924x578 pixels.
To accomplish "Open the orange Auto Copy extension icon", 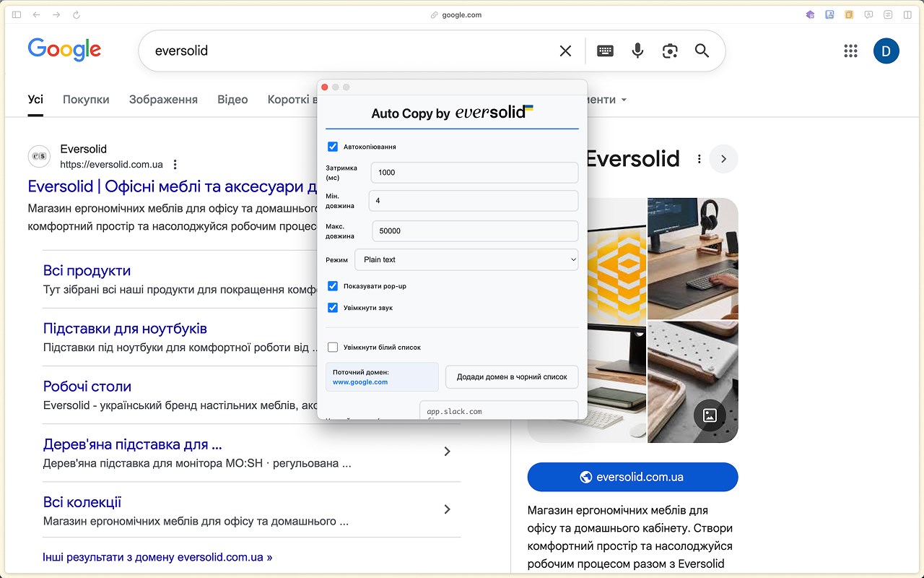I will tap(850, 14).
